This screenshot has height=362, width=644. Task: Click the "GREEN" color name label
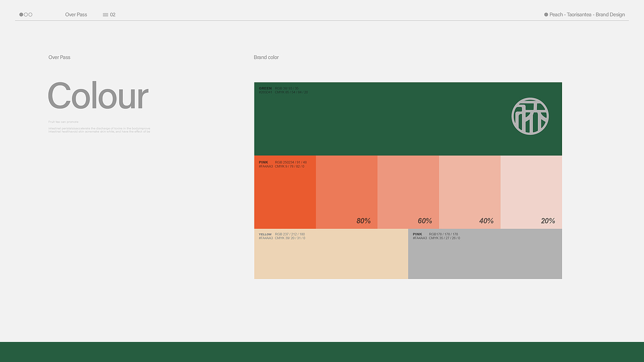click(265, 88)
